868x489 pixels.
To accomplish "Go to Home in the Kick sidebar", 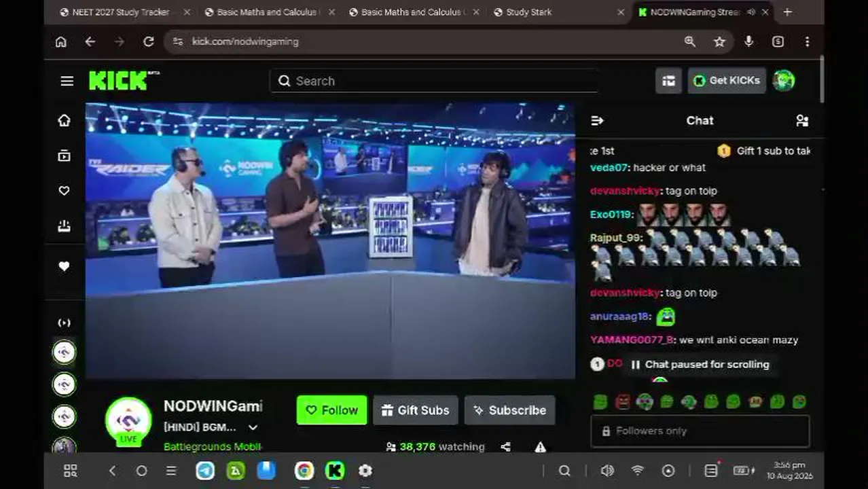I will pos(64,120).
